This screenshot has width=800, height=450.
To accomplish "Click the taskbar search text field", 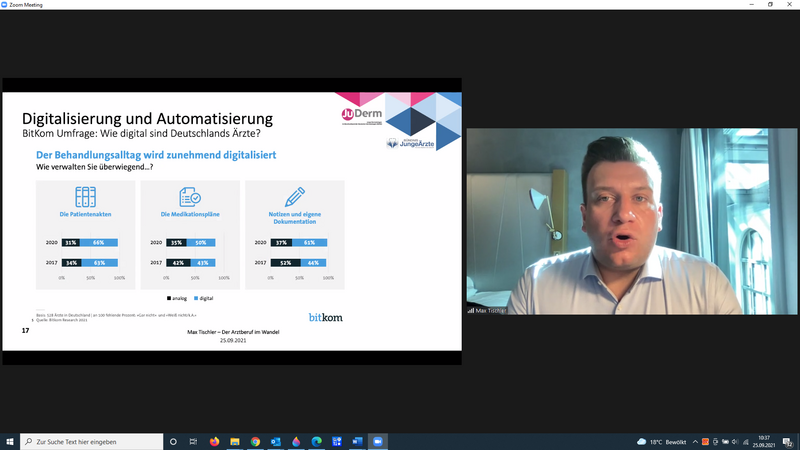I will coord(90,441).
